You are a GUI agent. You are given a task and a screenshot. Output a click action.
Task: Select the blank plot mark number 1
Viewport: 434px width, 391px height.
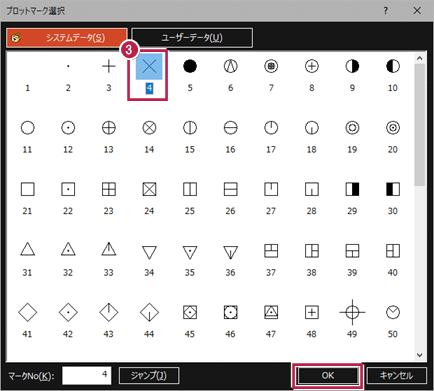point(27,66)
